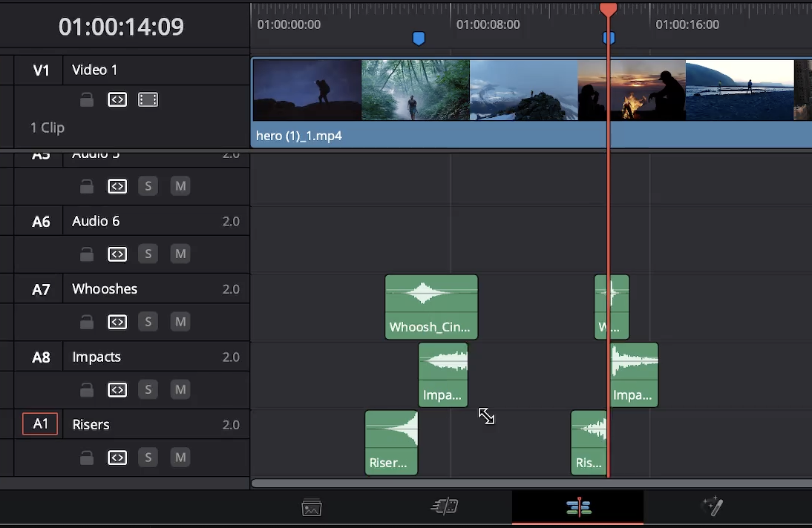Select the Whoosh_Cin... audio clip
Viewport: 812px width, 528px height.
431,308
